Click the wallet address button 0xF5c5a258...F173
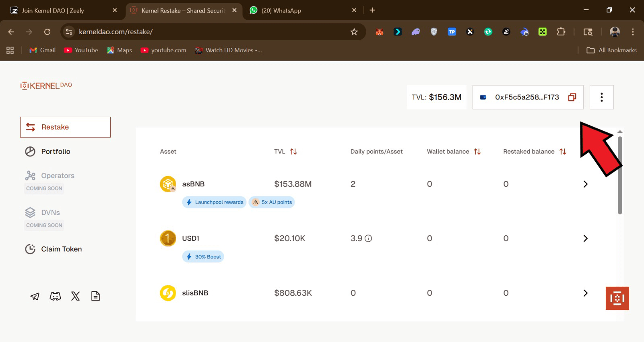 [x=528, y=97]
